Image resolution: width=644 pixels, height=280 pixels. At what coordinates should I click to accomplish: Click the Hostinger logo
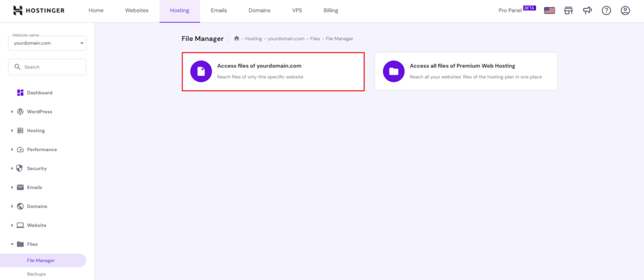38,11
